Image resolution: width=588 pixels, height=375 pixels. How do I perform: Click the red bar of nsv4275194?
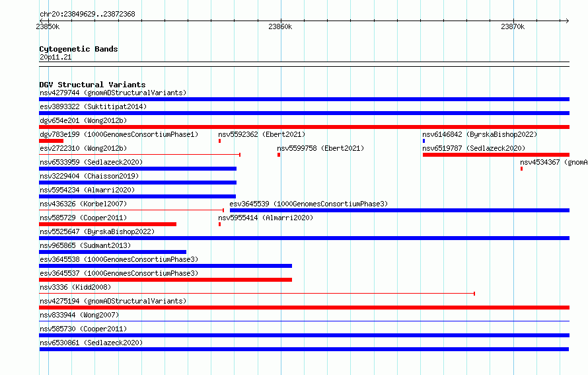pyautogui.click(x=304, y=308)
